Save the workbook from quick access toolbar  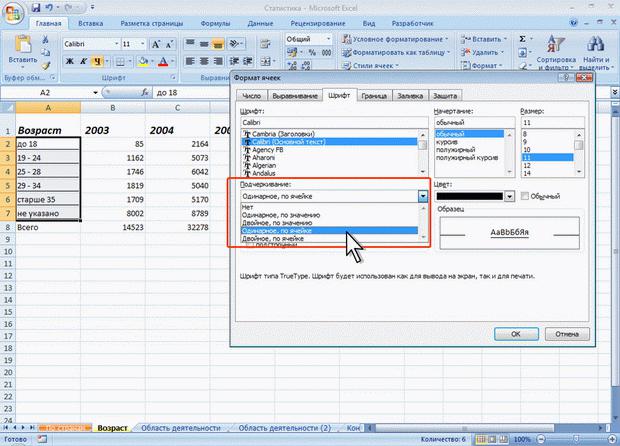(x=36, y=7)
